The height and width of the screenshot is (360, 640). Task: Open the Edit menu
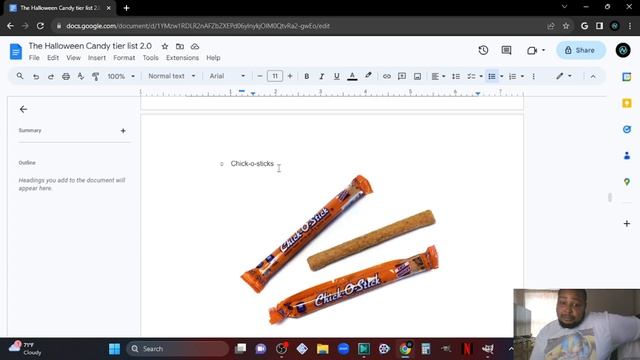point(53,58)
